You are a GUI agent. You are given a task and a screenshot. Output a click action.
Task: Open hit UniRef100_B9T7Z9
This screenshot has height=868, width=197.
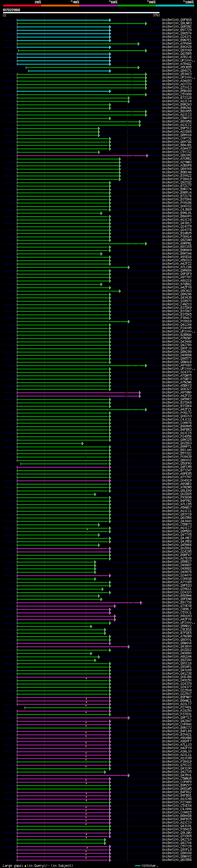pyautogui.click(x=177, y=30)
